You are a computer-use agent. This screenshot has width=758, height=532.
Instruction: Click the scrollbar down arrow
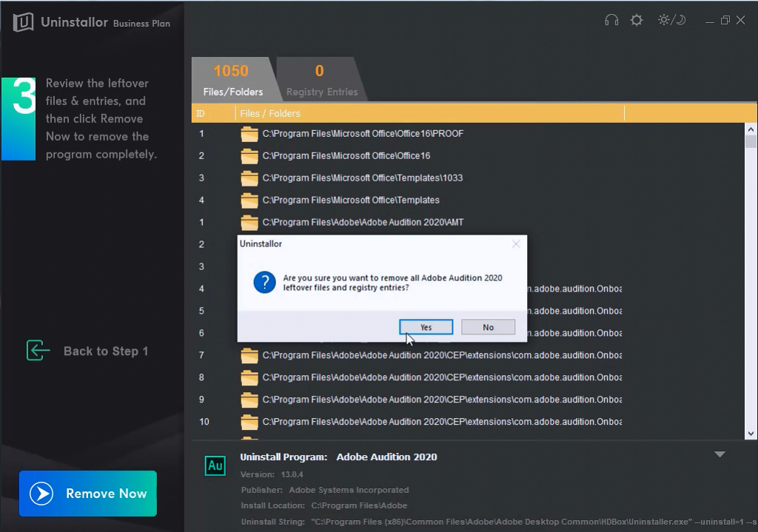tap(751, 434)
